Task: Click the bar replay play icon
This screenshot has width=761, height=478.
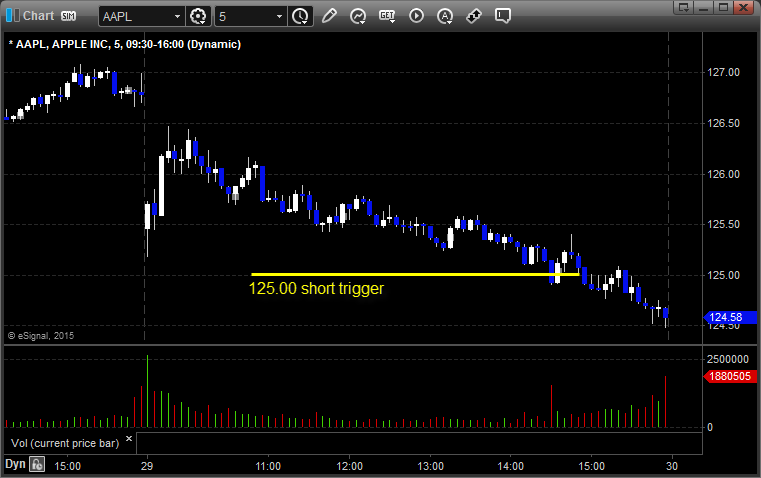Action: (416, 16)
